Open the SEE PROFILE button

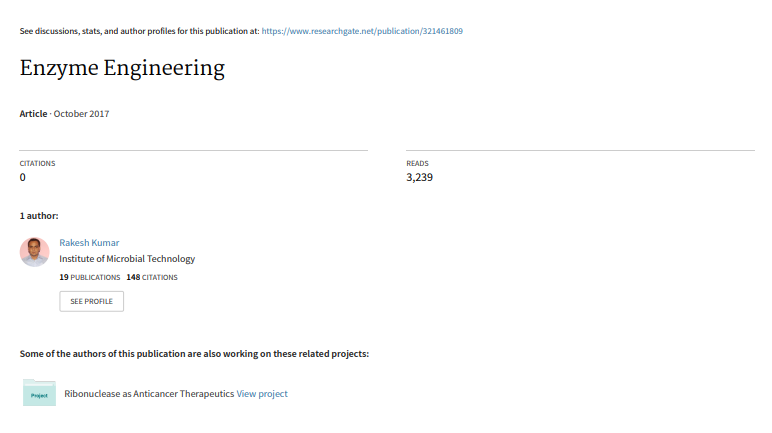[92, 301]
